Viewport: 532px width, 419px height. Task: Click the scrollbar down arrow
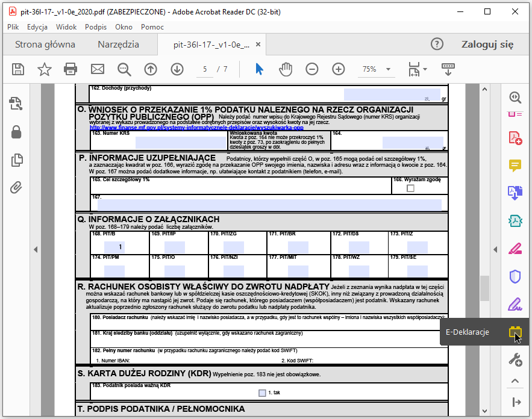(484, 411)
